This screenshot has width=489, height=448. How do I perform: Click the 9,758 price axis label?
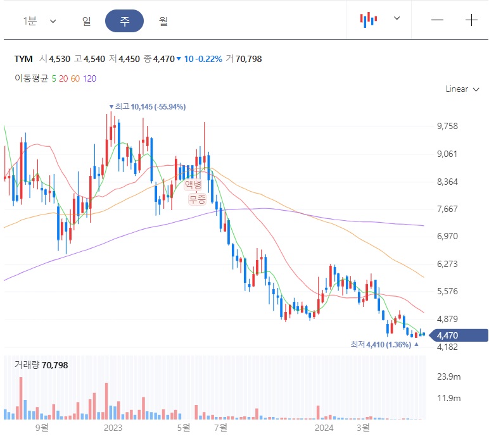pyautogui.click(x=447, y=126)
